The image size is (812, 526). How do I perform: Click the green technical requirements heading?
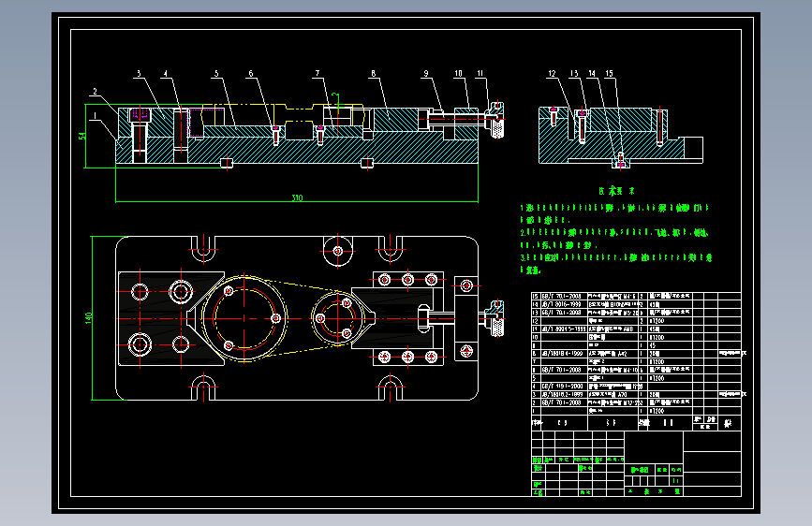coord(616,191)
